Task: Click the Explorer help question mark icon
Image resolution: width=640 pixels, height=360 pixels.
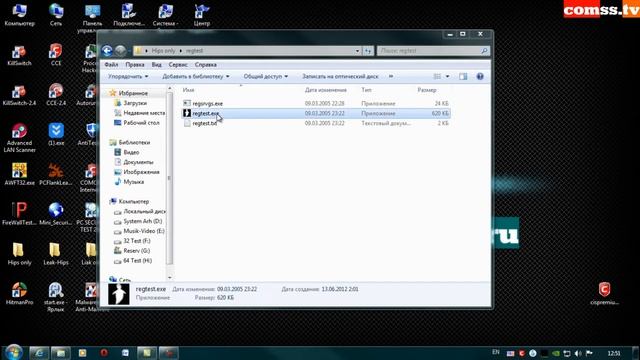Action: (x=480, y=76)
